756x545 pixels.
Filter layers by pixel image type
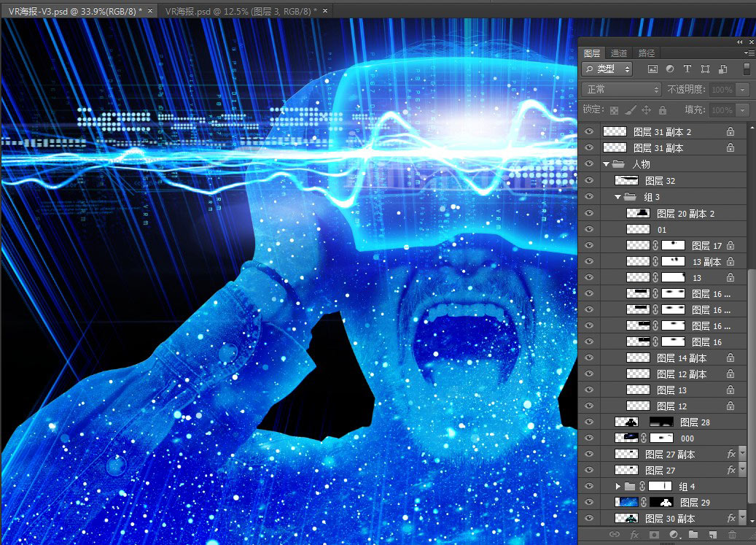point(652,69)
